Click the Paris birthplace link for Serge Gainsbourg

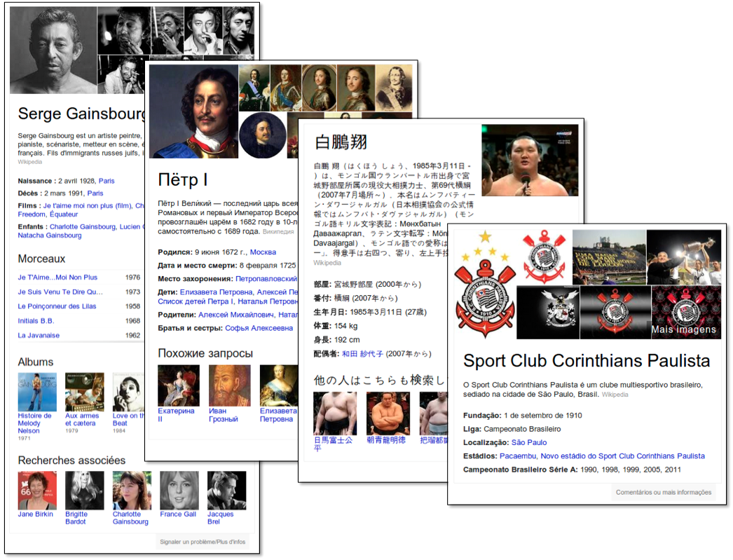pos(107,181)
